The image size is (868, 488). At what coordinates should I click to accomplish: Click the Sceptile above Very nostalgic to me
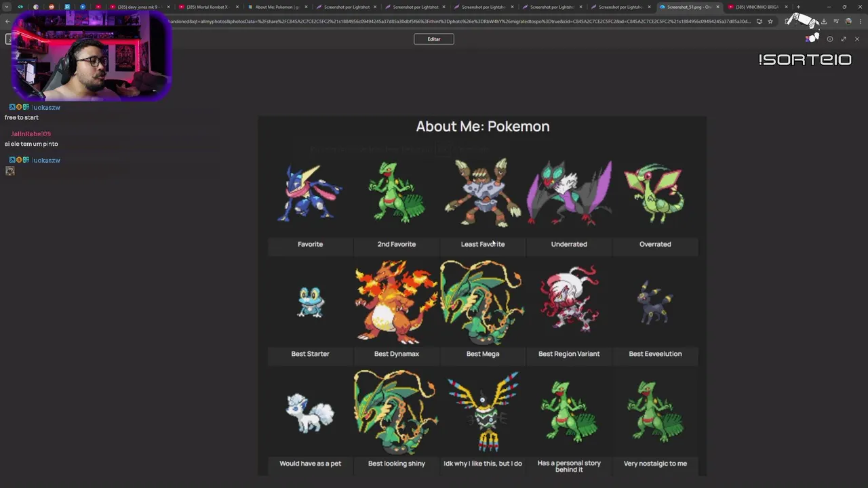click(x=655, y=411)
